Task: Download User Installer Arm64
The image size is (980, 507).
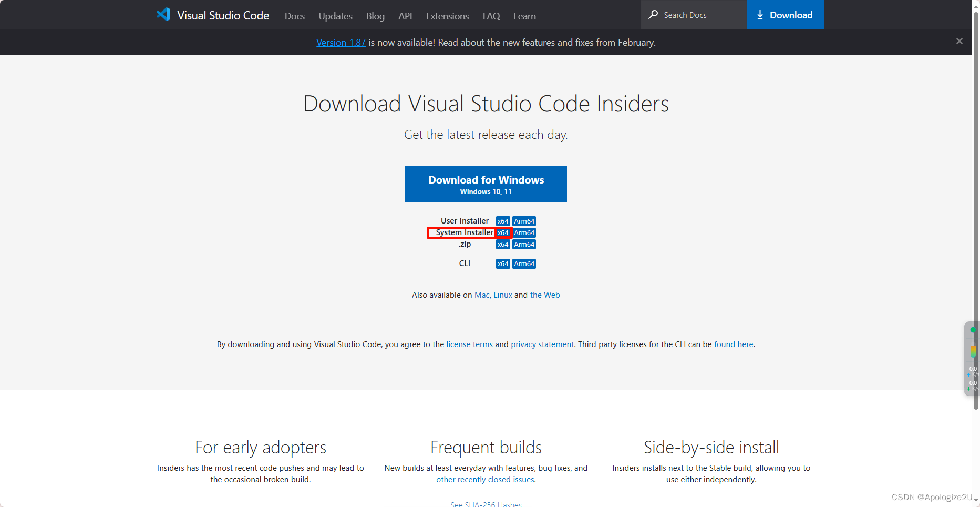Action: 524,221
